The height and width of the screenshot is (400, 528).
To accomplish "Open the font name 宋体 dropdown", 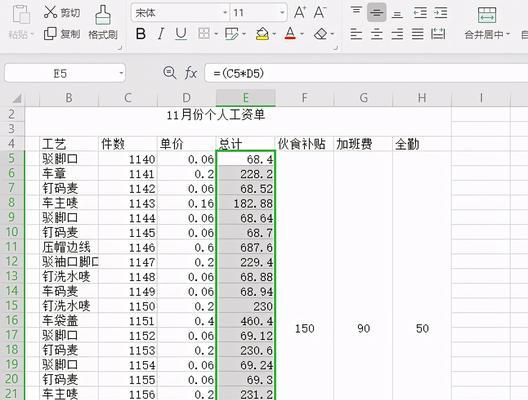I will 225,13.
